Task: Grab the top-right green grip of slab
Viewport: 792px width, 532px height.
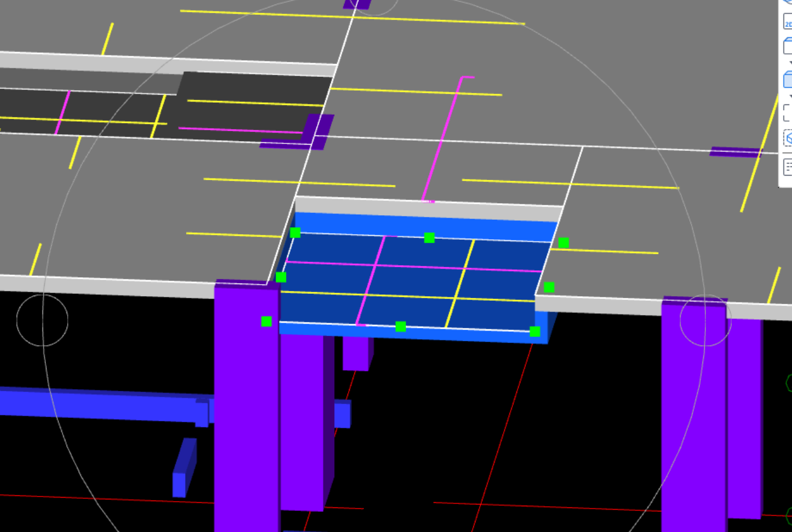Action: click(x=563, y=243)
